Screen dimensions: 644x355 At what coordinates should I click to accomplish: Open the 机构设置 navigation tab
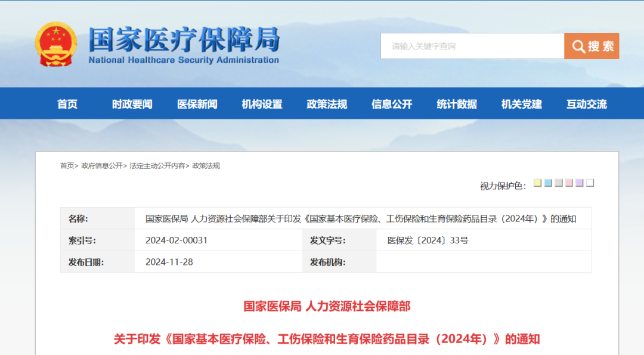point(262,104)
